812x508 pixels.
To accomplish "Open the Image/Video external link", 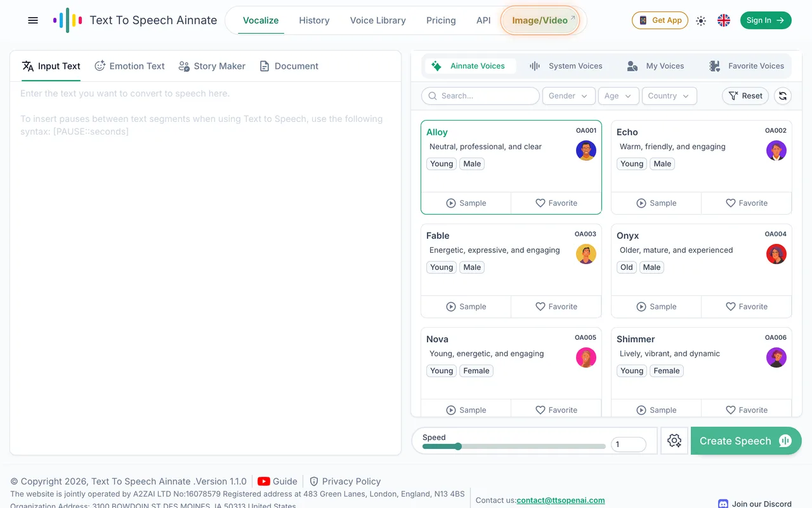I will click(540, 20).
